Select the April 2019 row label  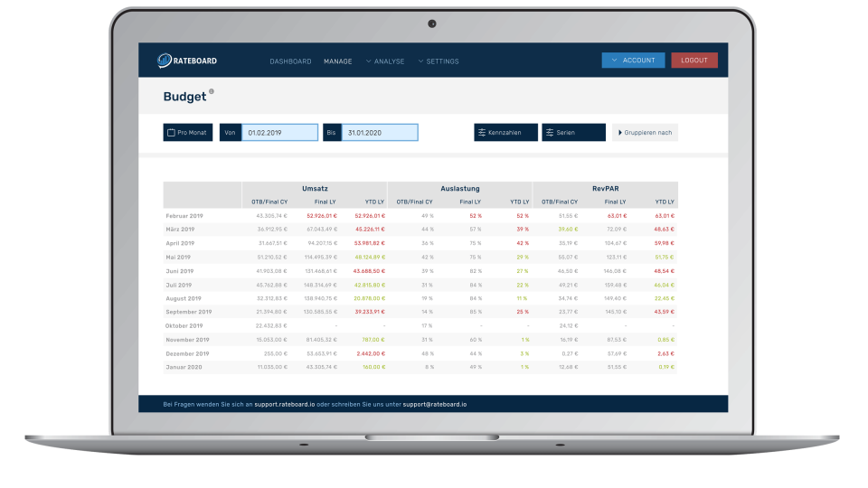point(180,243)
